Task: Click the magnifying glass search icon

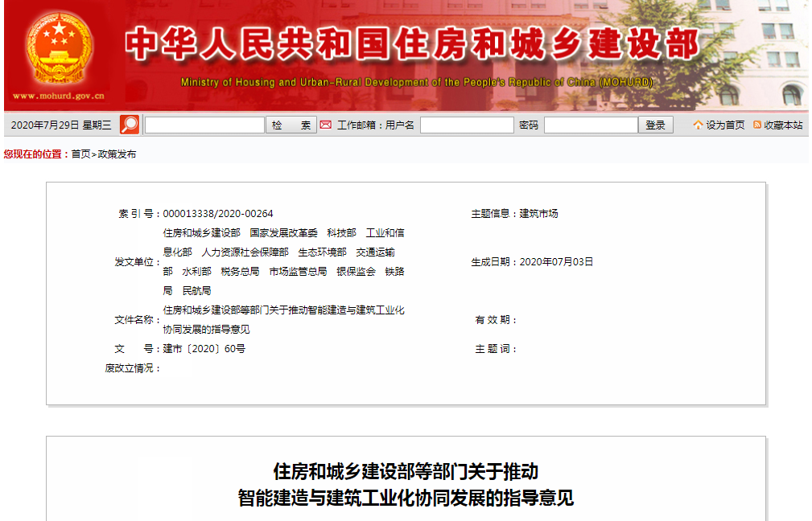Action: point(131,125)
